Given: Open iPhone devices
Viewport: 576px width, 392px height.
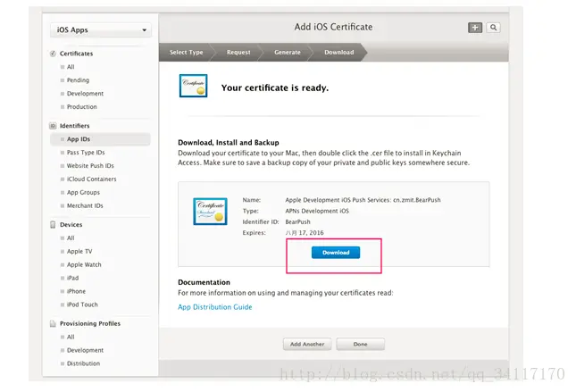Looking at the screenshot, I should (x=76, y=291).
